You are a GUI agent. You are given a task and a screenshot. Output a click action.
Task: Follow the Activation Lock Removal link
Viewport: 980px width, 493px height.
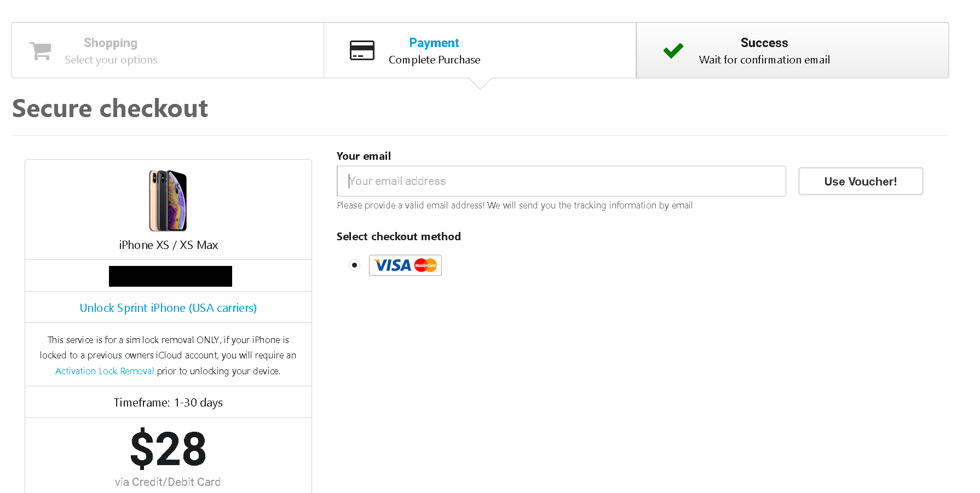click(x=105, y=371)
